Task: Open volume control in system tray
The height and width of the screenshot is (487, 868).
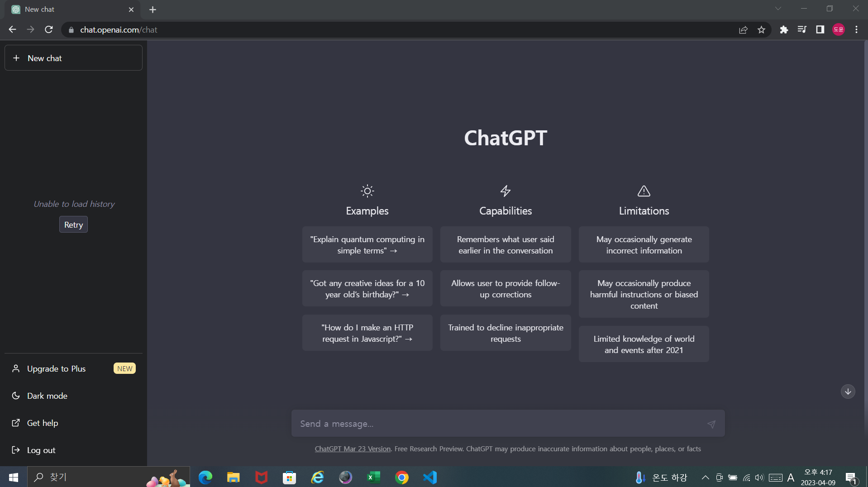Action: tap(759, 477)
